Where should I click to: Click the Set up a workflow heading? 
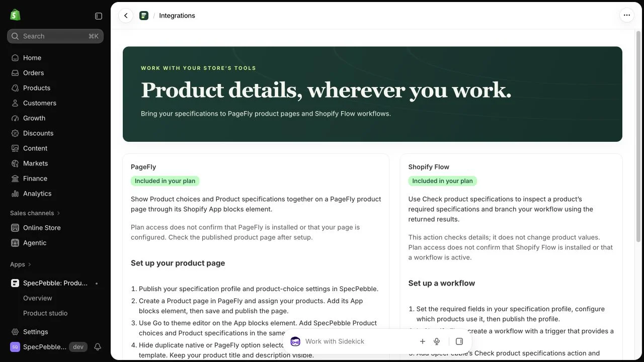click(x=442, y=283)
